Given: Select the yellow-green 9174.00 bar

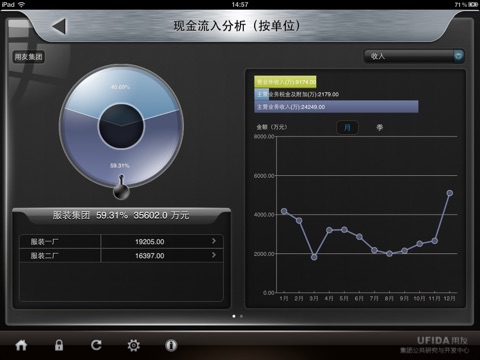Looking at the screenshot, I should click(285, 82).
